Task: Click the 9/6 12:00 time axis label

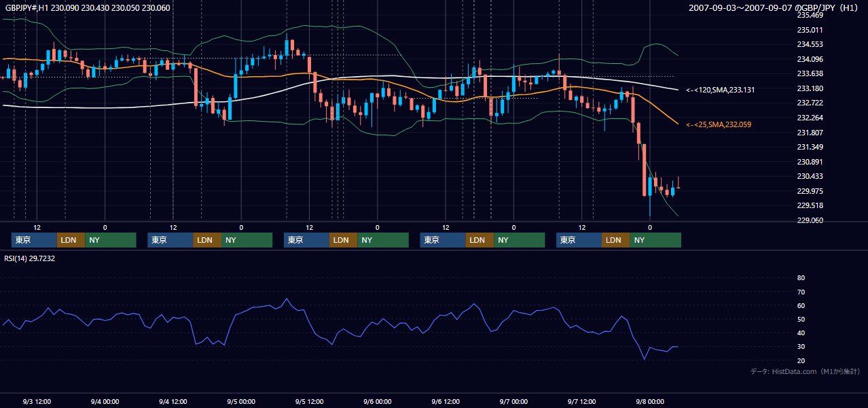Action: point(446,402)
